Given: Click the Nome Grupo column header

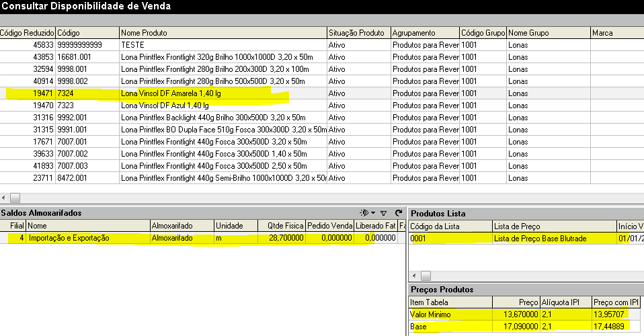Looking at the screenshot, I should (549, 33).
